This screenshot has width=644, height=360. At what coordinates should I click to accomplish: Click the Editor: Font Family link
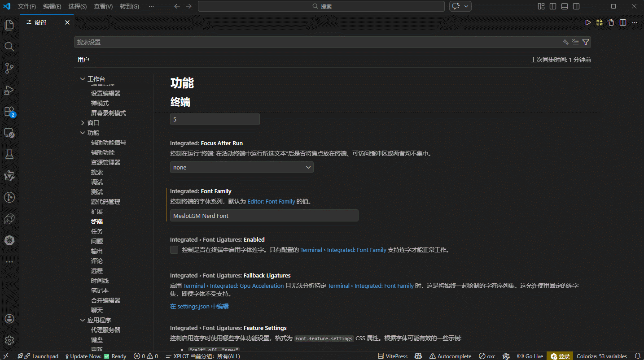point(271,202)
